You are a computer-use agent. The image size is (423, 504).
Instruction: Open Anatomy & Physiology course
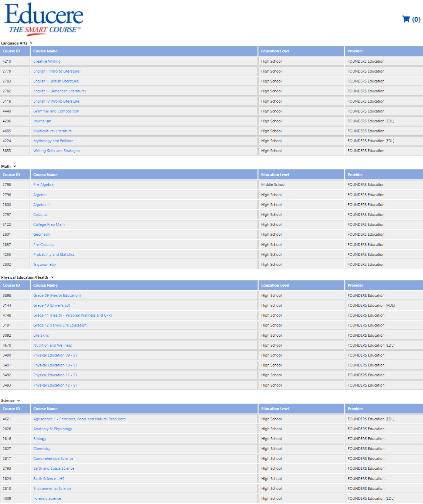53,429
